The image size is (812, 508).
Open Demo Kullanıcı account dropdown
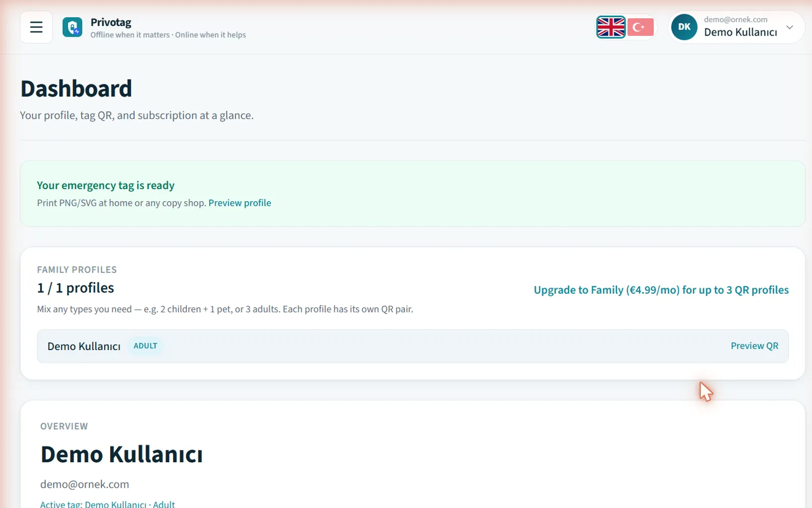[x=736, y=27]
